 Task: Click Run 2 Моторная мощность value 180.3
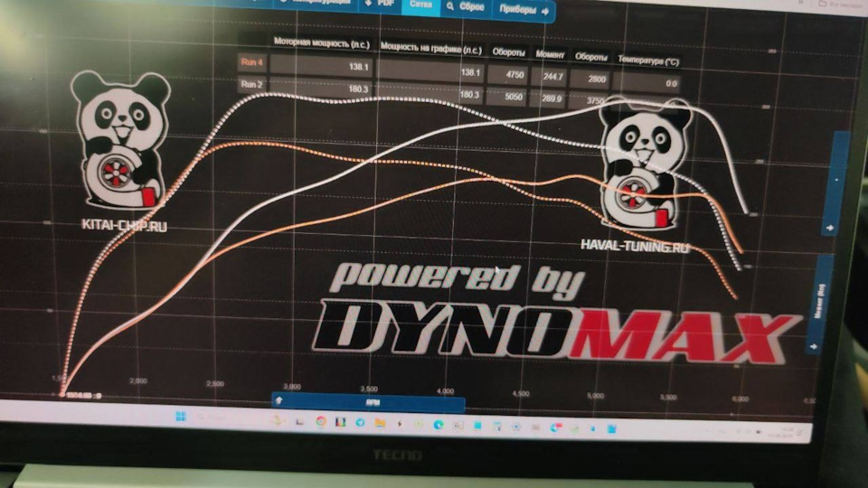320,88
